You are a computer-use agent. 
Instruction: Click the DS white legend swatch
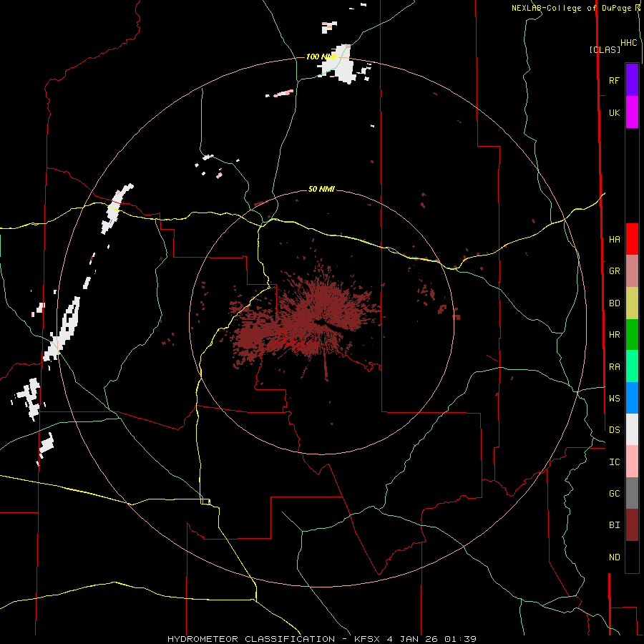(632, 429)
